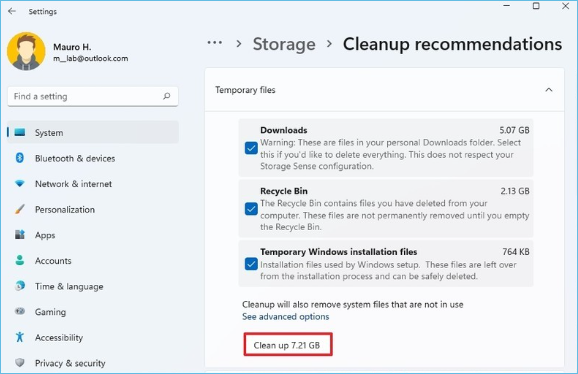Image resolution: width=578 pixels, height=374 pixels.
Task: Open Apps settings
Action: point(93,235)
